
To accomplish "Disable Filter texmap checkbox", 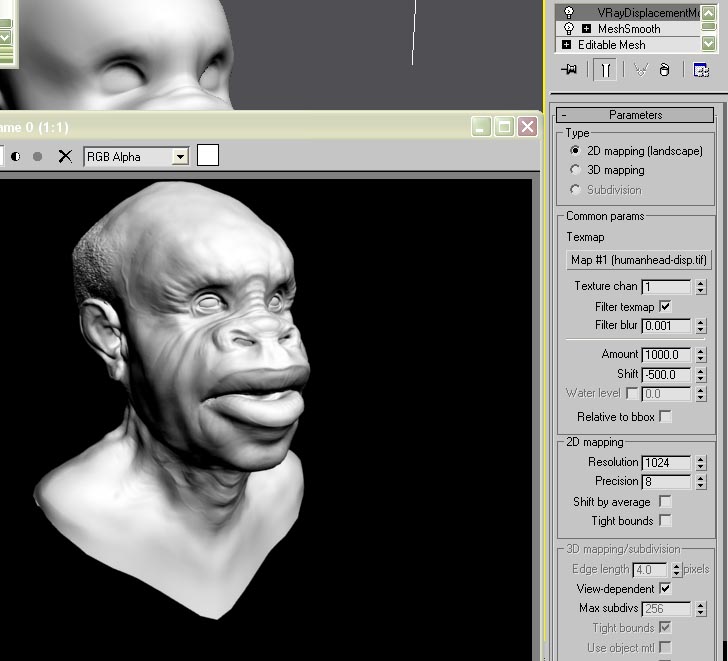I will click(x=665, y=306).
